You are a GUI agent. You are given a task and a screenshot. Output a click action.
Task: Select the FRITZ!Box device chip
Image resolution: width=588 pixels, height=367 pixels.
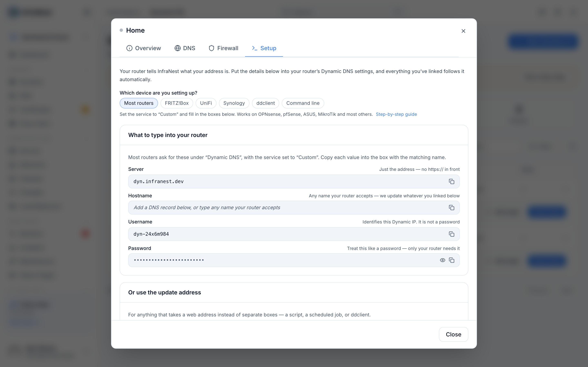[x=177, y=103]
